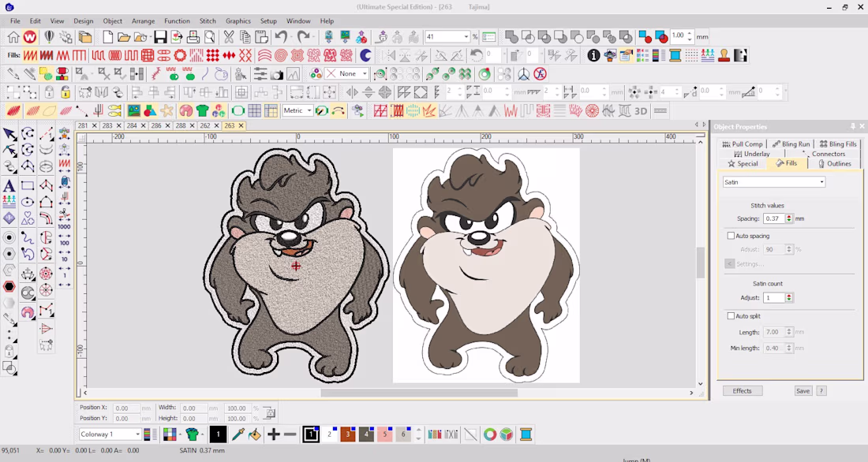Enable Auto split checkbox
868x462 pixels.
click(731, 316)
